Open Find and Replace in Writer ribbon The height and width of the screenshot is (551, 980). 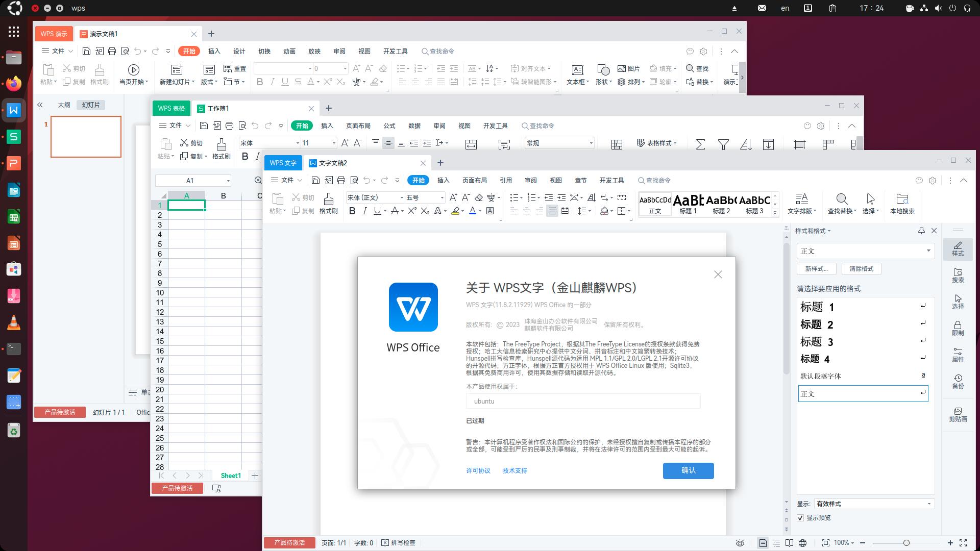click(842, 204)
